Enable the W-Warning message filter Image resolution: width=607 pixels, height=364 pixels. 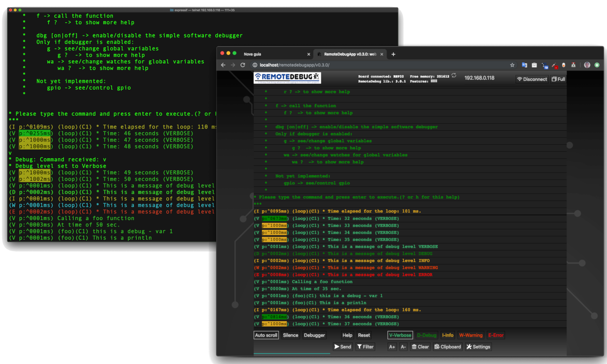[471, 335]
